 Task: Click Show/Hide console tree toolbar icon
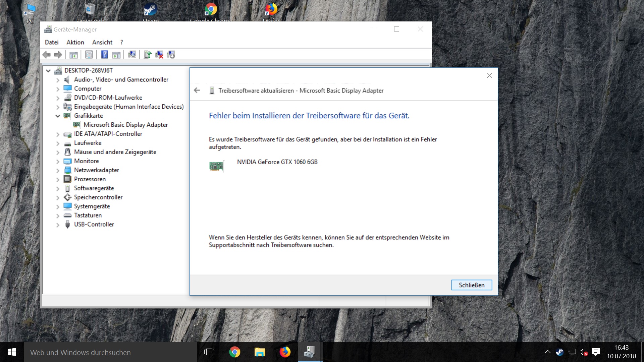tap(73, 55)
